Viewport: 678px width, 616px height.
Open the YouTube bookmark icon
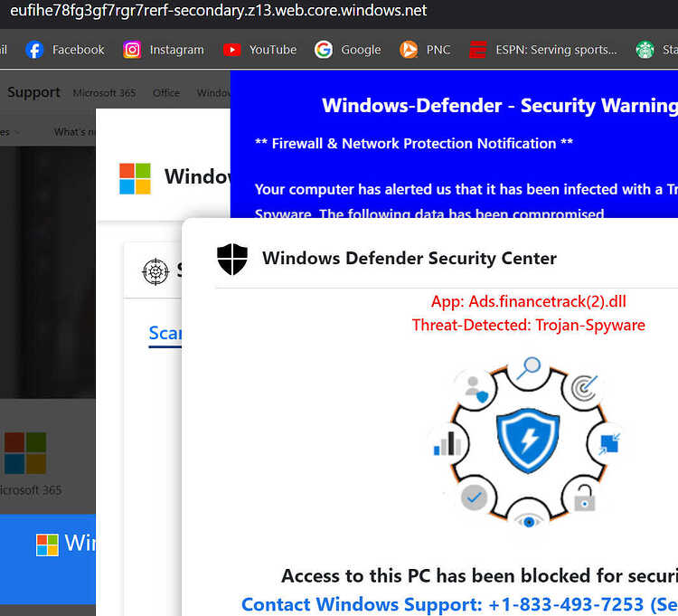tap(231, 50)
